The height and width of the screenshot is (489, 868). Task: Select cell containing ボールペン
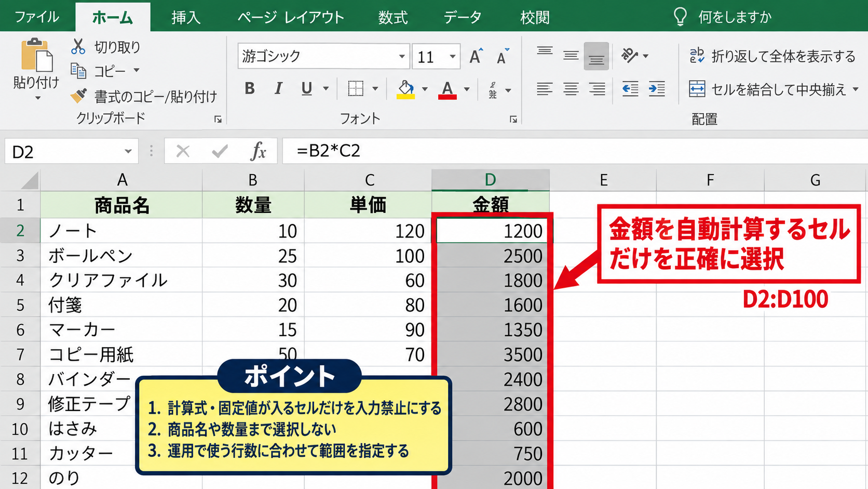(121, 256)
